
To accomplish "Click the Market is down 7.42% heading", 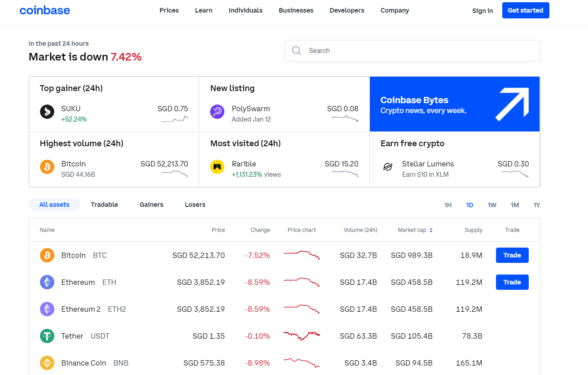I will 85,57.
